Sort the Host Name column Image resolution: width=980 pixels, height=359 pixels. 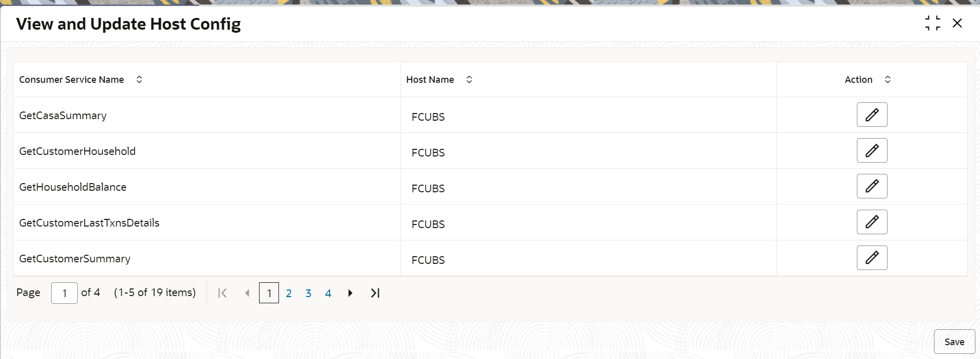point(469,79)
